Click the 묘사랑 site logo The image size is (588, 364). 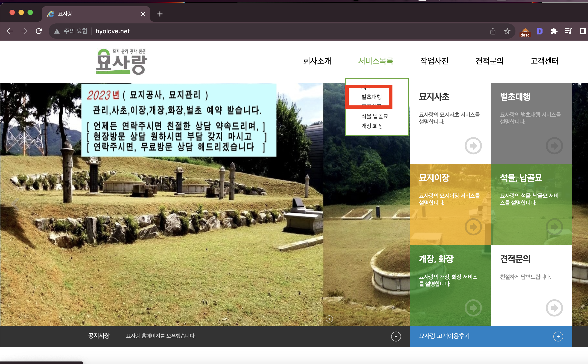point(121,62)
